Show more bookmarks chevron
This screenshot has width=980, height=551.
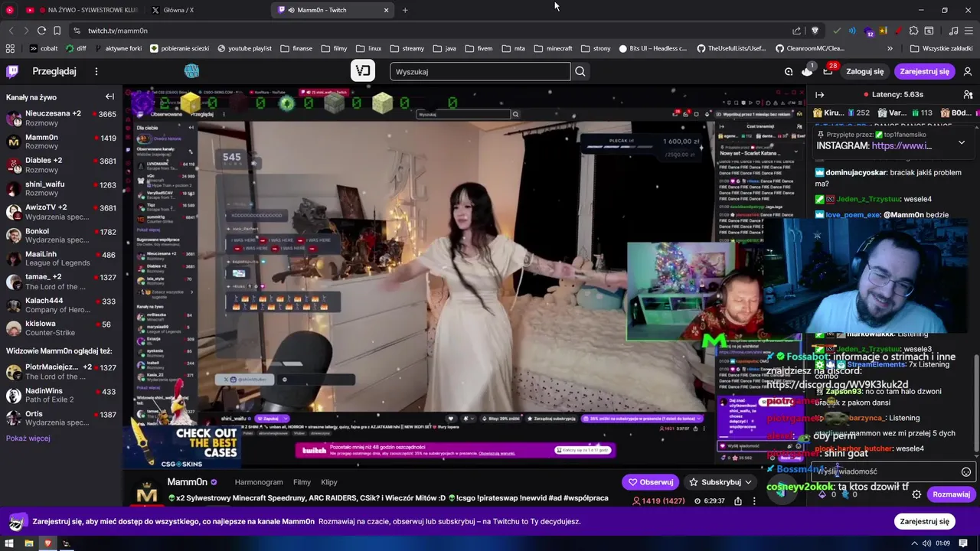tap(890, 48)
